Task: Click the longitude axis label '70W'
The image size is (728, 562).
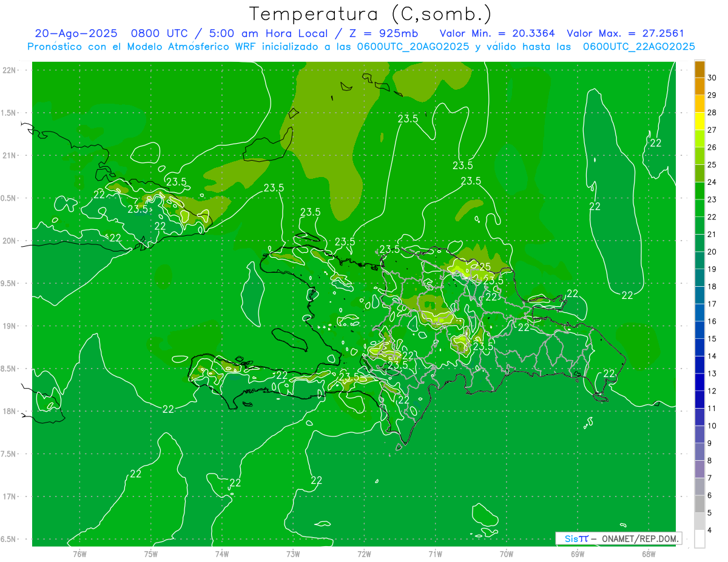Action: [507, 554]
